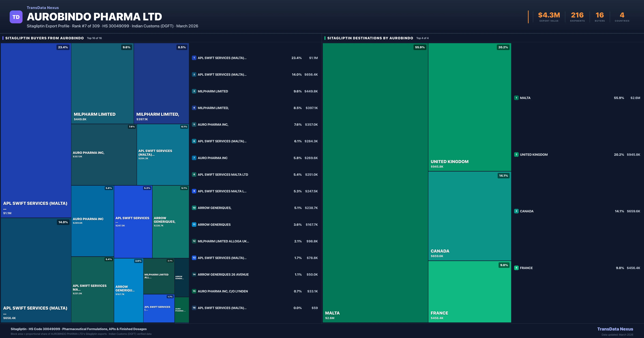
Task: Click the TD logo icon
Action: tap(16, 16)
